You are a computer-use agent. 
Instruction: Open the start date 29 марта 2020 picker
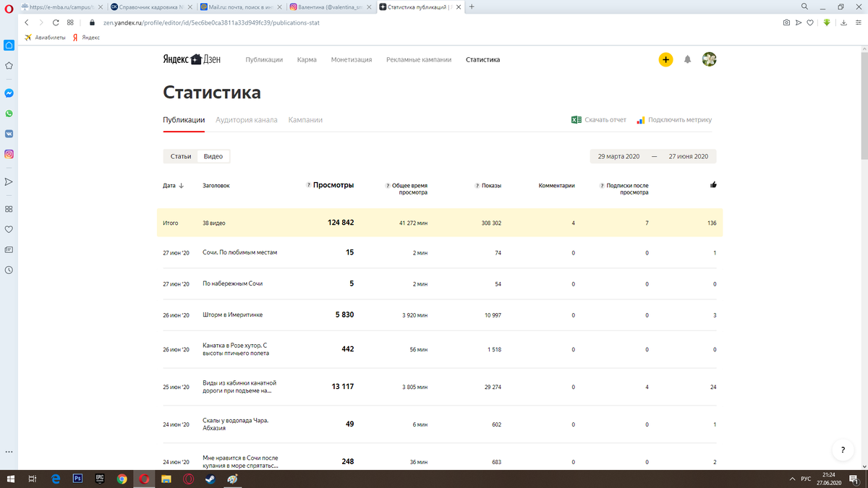pos(618,156)
